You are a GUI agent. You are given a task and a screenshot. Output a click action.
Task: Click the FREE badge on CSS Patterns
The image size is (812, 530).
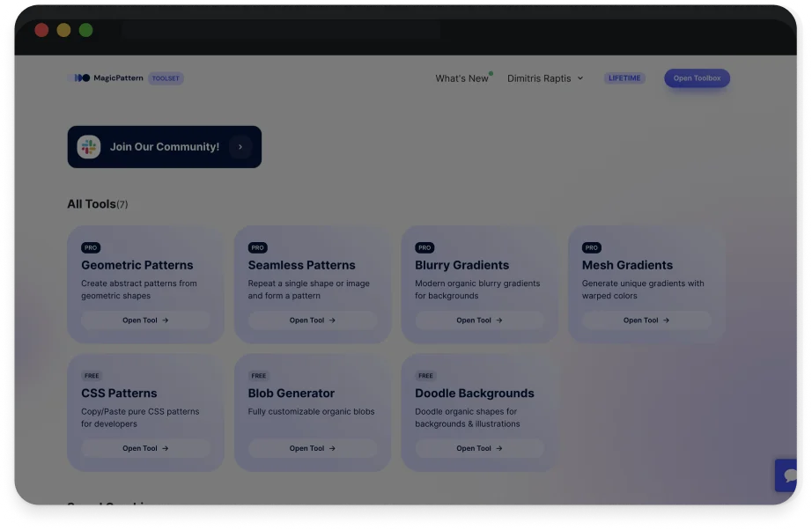point(92,376)
